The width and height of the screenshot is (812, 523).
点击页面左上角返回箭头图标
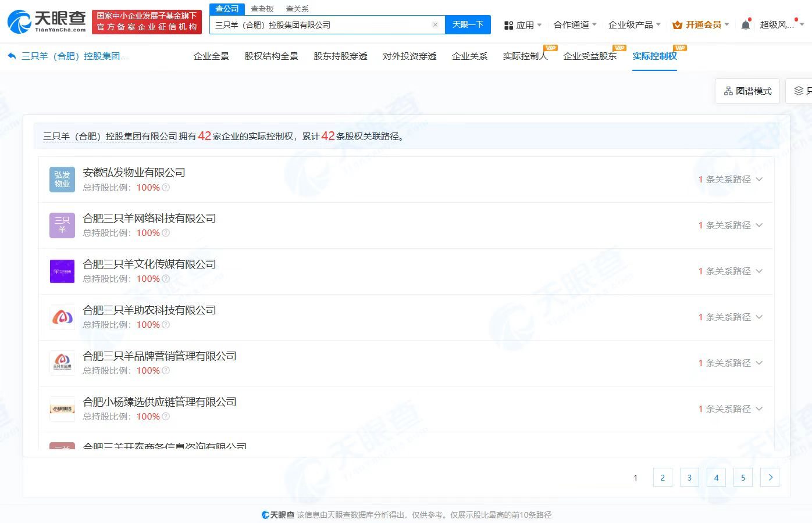point(12,55)
